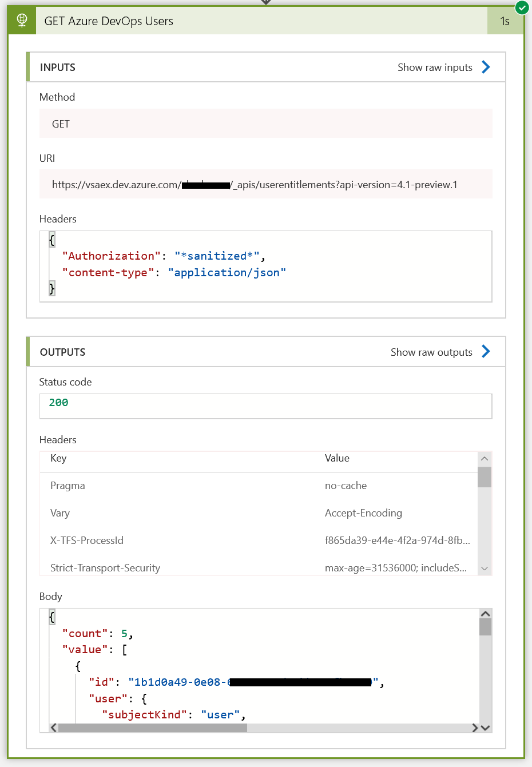Click the Body vertical scrollbar thumb

click(486, 627)
